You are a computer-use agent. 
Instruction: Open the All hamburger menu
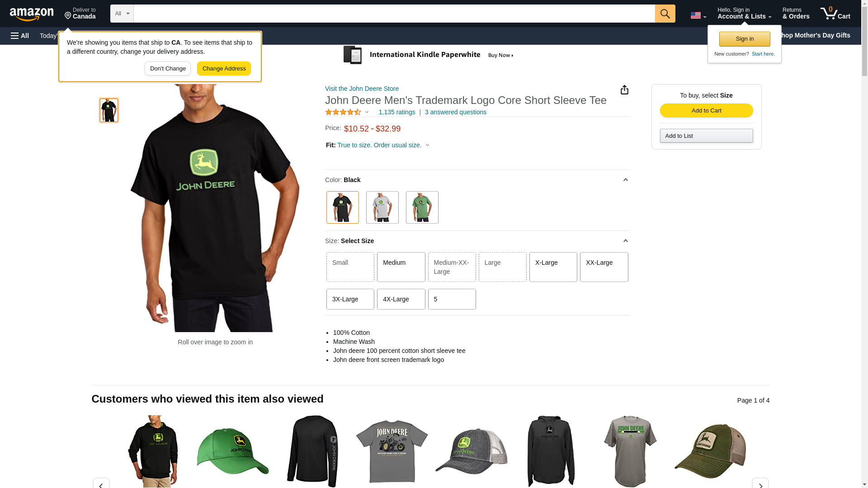[20, 36]
